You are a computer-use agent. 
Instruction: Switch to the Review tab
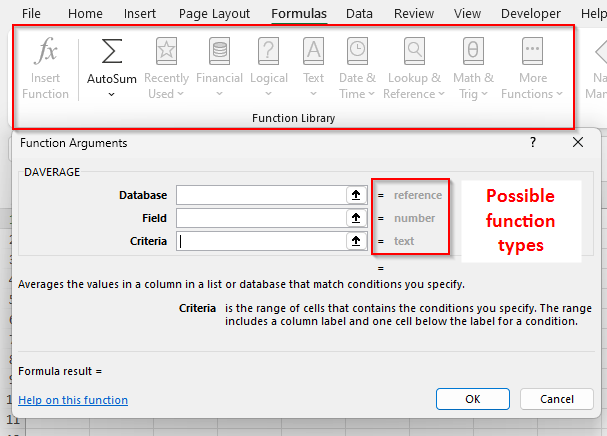click(414, 14)
